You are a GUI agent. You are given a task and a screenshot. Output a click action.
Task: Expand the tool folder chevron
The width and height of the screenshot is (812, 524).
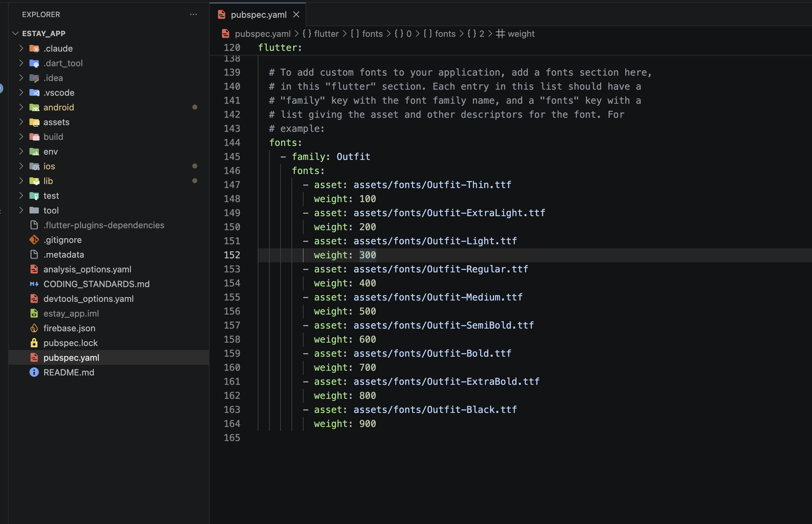tap(21, 210)
